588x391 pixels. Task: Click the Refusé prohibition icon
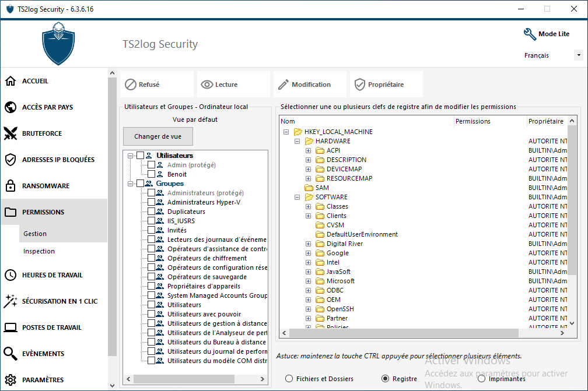point(131,84)
